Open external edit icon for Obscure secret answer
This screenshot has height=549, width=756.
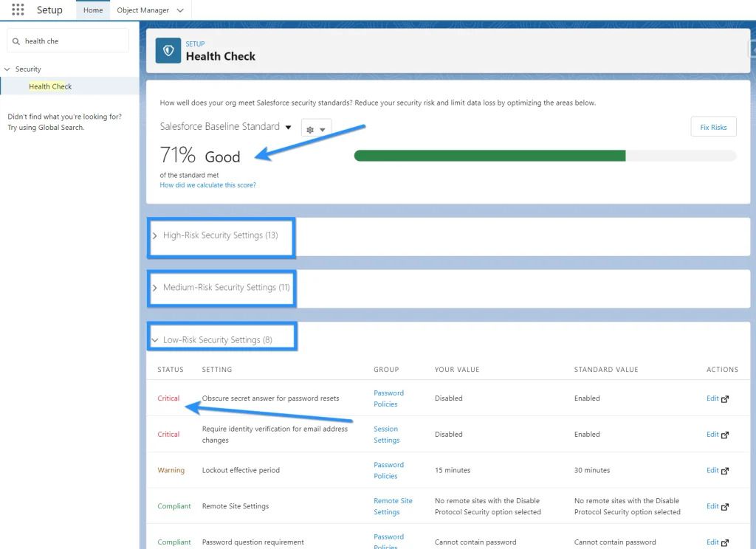pos(724,398)
